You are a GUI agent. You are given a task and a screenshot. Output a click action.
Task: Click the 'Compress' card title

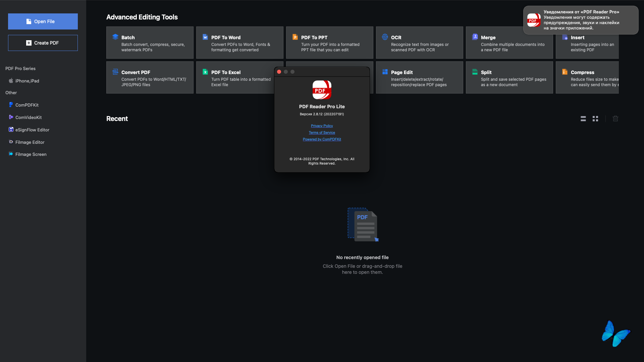click(x=582, y=72)
